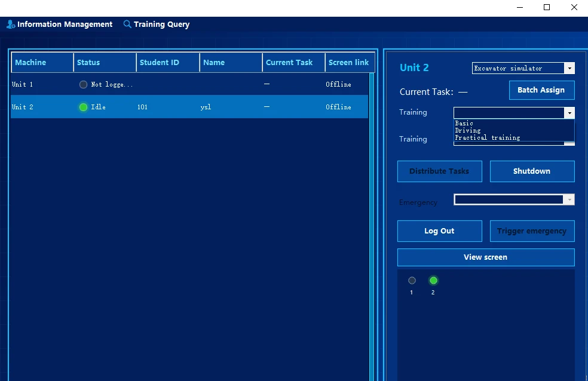Click the Current Task column header
This screenshot has width=588, height=381.
(293, 63)
